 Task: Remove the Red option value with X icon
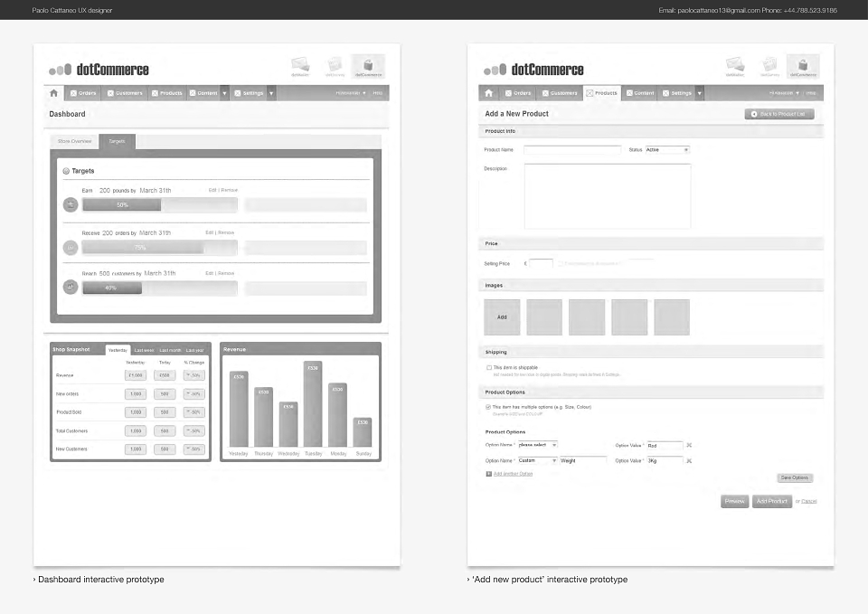pyautogui.click(x=689, y=445)
